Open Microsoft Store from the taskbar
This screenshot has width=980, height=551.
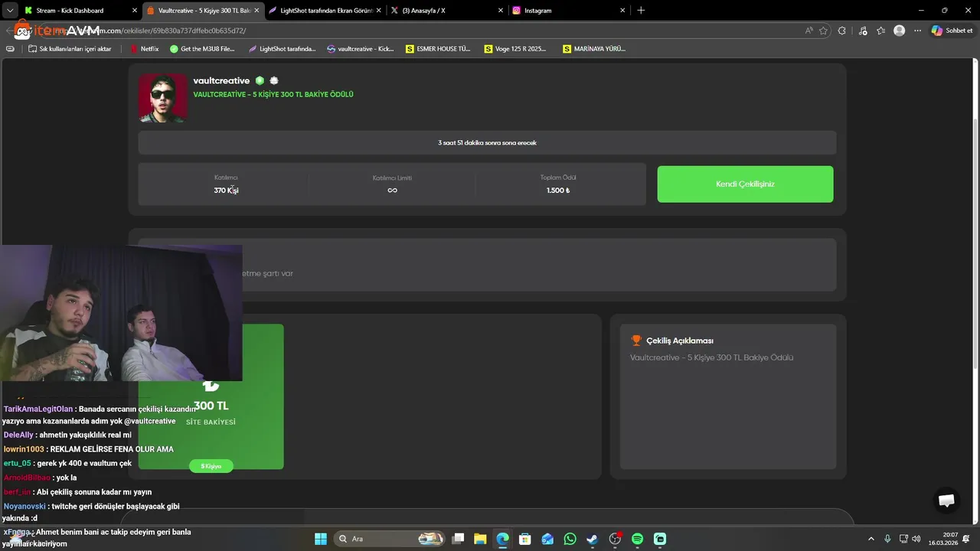tap(524, 539)
